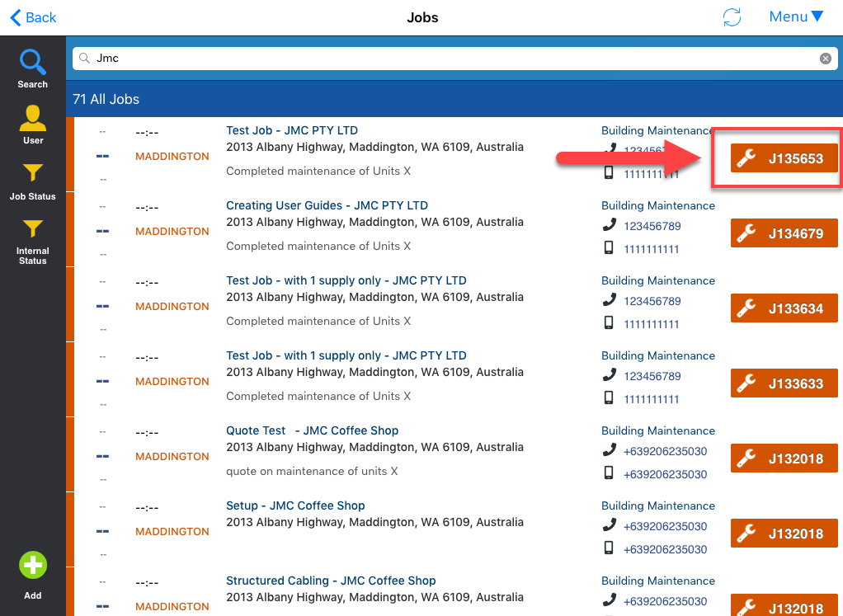Expand the Menu dropdown
This screenshot has width=843, height=616.
pos(796,17)
